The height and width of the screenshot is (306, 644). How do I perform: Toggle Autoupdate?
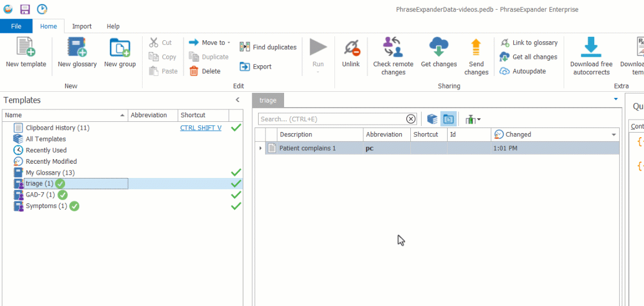coord(523,71)
